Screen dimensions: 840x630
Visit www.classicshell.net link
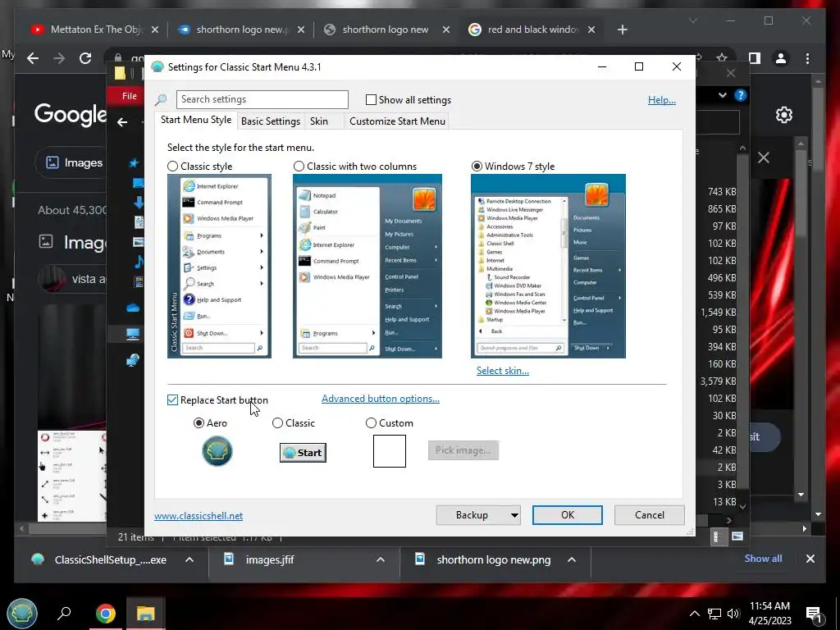coord(199,516)
